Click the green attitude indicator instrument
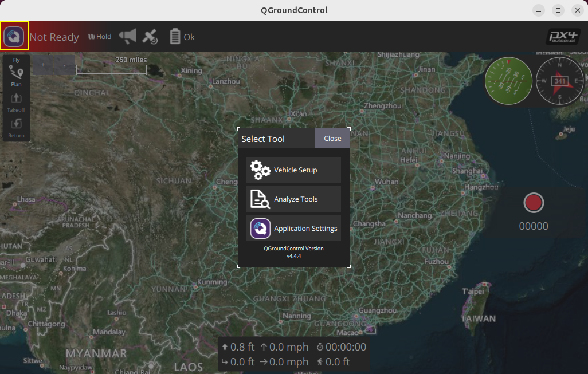The height and width of the screenshot is (374, 588). 508,81
